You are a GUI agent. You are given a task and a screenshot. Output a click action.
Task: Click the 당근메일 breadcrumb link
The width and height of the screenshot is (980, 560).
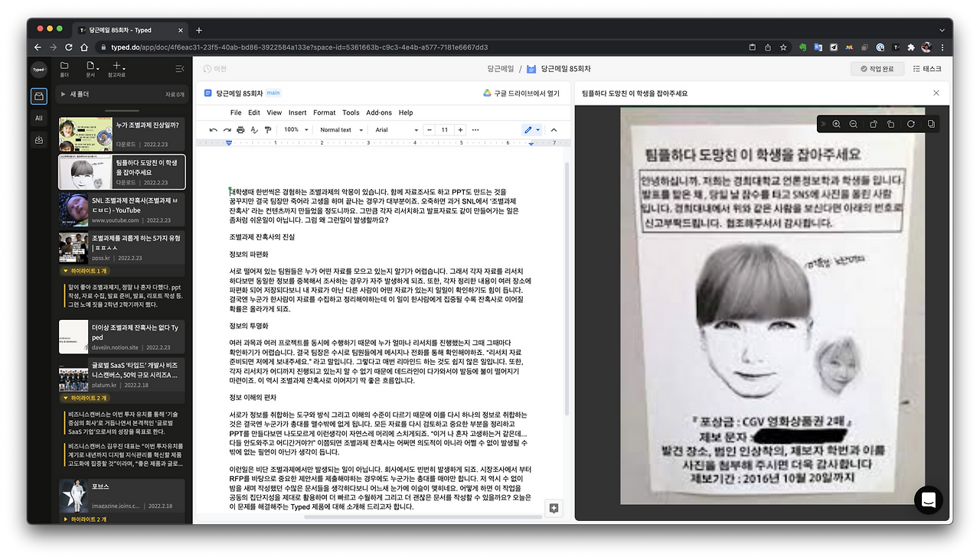tap(500, 69)
